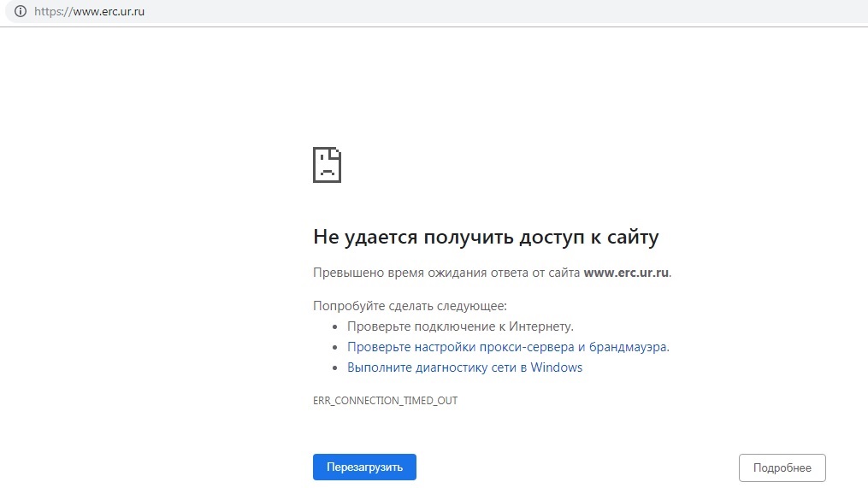The width and height of the screenshot is (868, 488).
Task: Run the Выполните диагностику сети в Windows link
Action: coord(464,367)
